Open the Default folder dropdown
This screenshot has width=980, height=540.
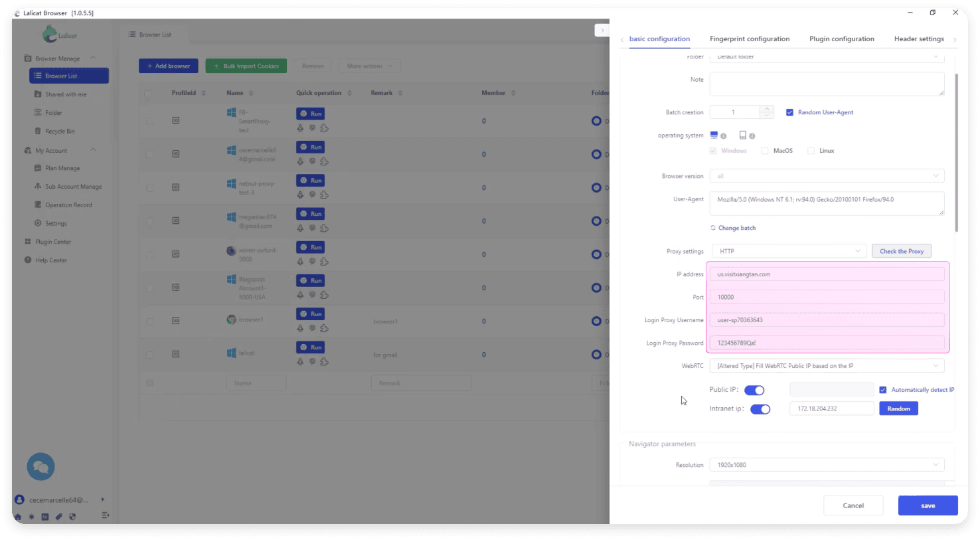(827, 57)
